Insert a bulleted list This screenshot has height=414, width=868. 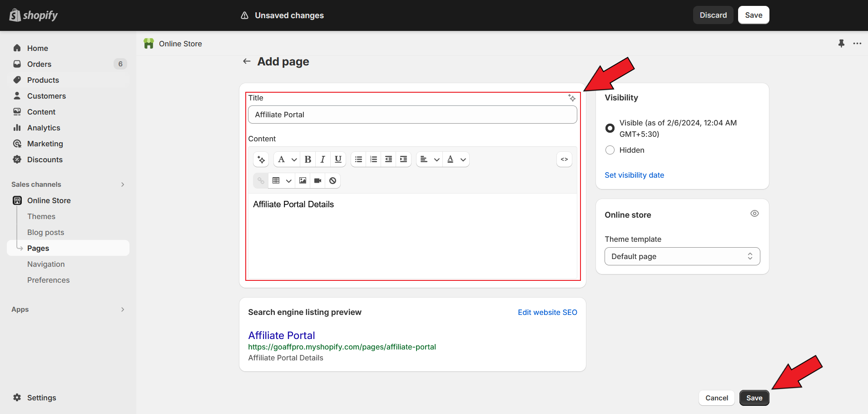(358, 160)
